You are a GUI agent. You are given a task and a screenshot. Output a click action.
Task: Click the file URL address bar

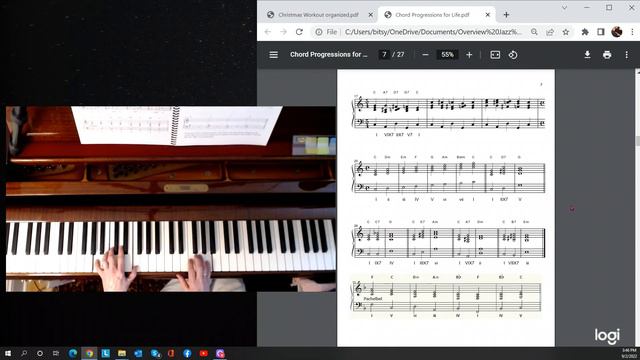tap(433, 32)
